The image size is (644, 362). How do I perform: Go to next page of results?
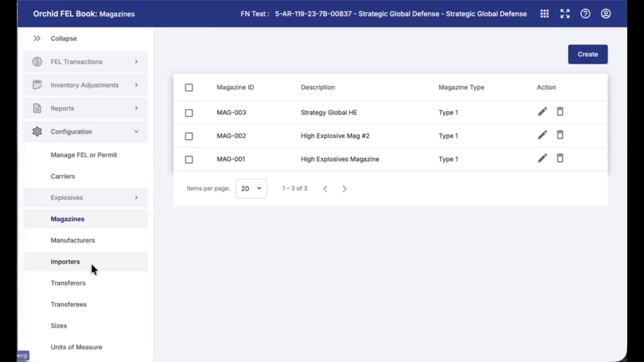tap(345, 189)
